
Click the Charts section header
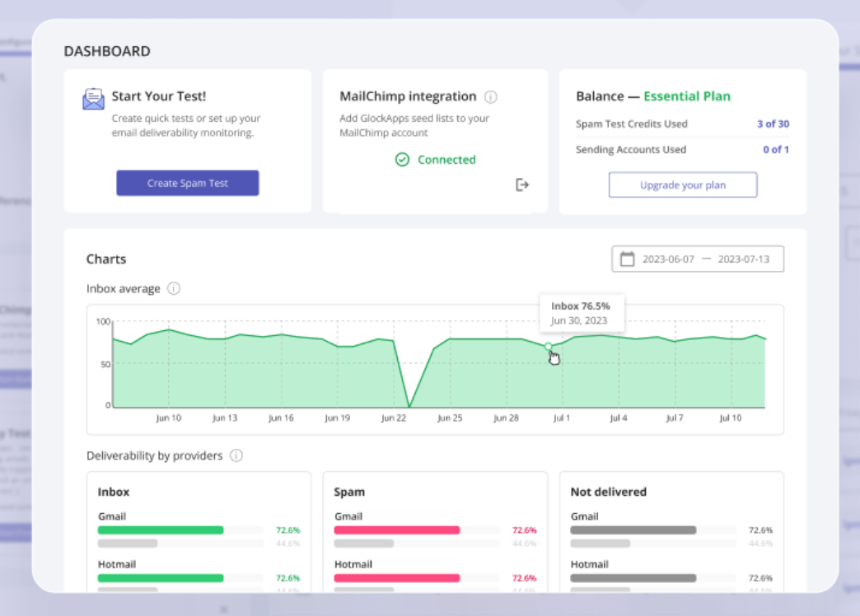tap(106, 259)
